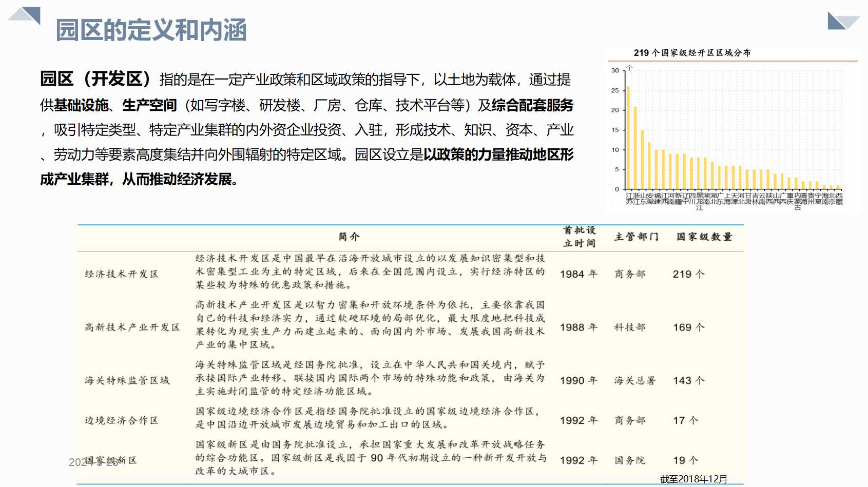
Task: Select the cell showing 219 个
Action: 688,274
